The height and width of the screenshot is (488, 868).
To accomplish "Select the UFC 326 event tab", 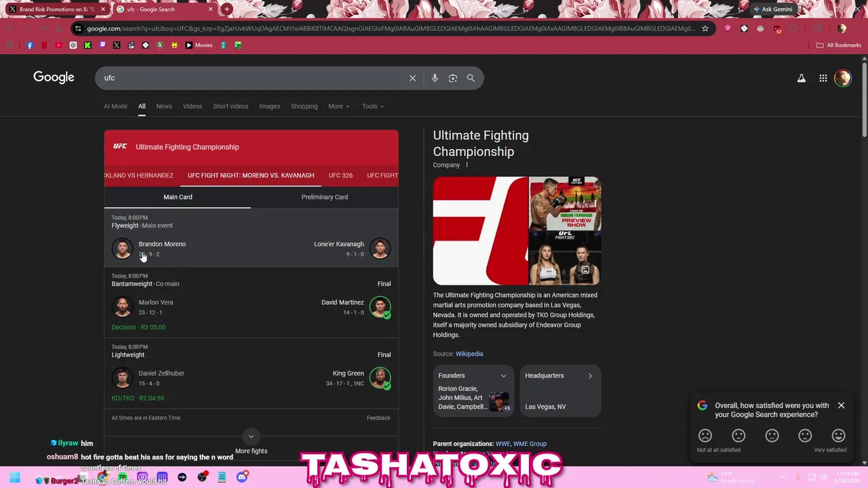I will point(340,176).
